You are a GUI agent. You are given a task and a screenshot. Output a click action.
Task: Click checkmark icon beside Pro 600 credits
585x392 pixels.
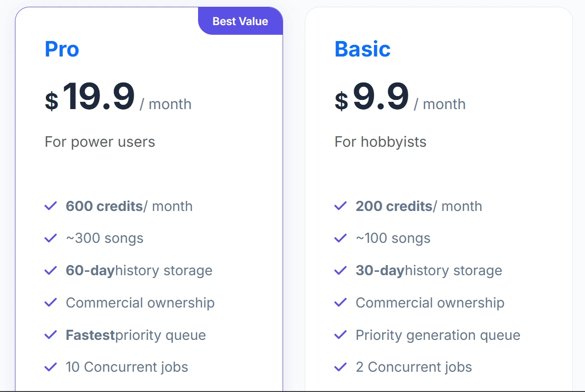click(51, 206)
